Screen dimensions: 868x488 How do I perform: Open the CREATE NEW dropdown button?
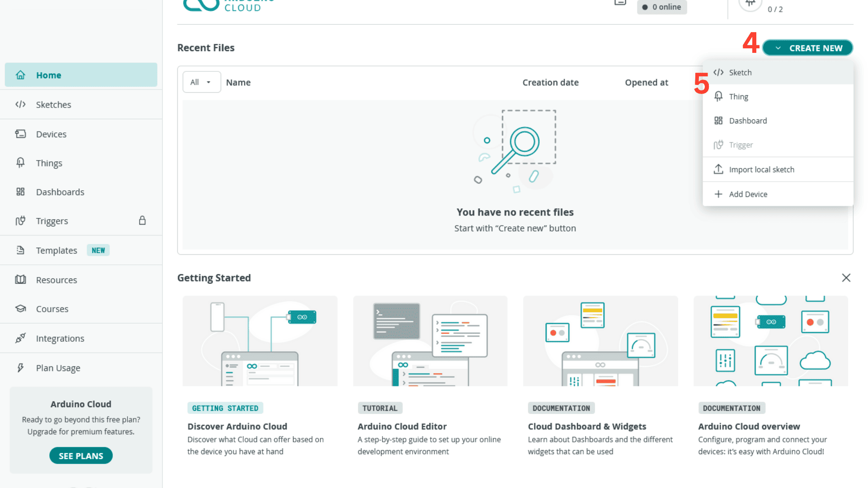[x=807, y=48]
